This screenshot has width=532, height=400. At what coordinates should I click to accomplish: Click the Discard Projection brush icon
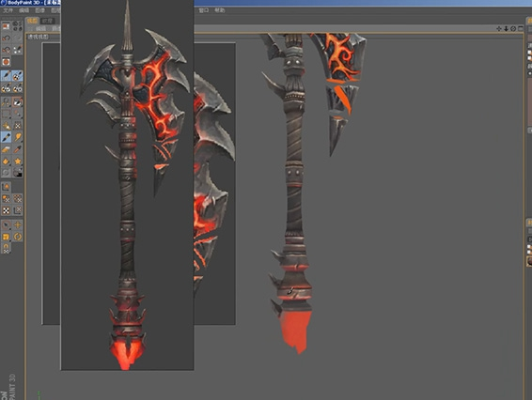pyautogui.click(x=17, y=88)
